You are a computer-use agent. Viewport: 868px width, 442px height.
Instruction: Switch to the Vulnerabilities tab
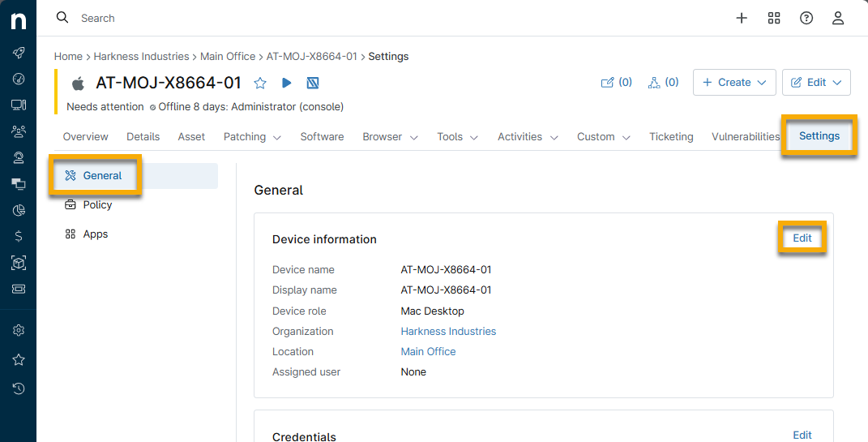745,137
